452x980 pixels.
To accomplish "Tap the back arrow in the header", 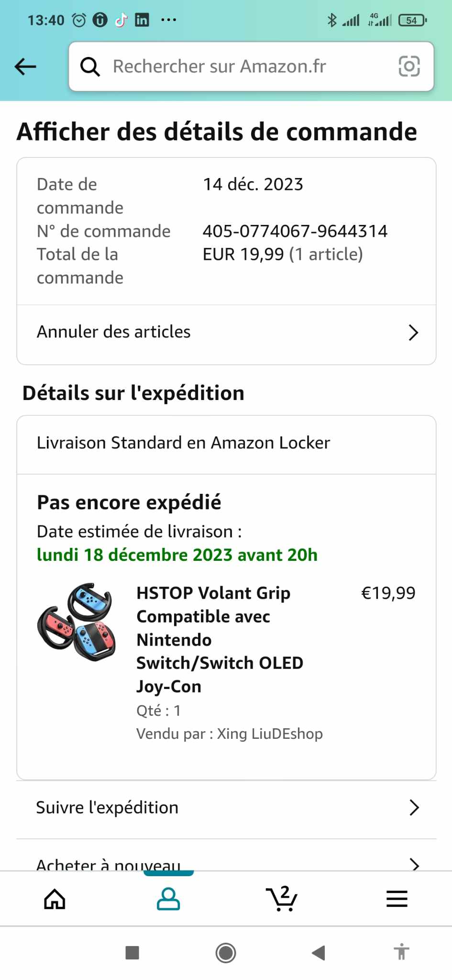I will tap(26, 67).
